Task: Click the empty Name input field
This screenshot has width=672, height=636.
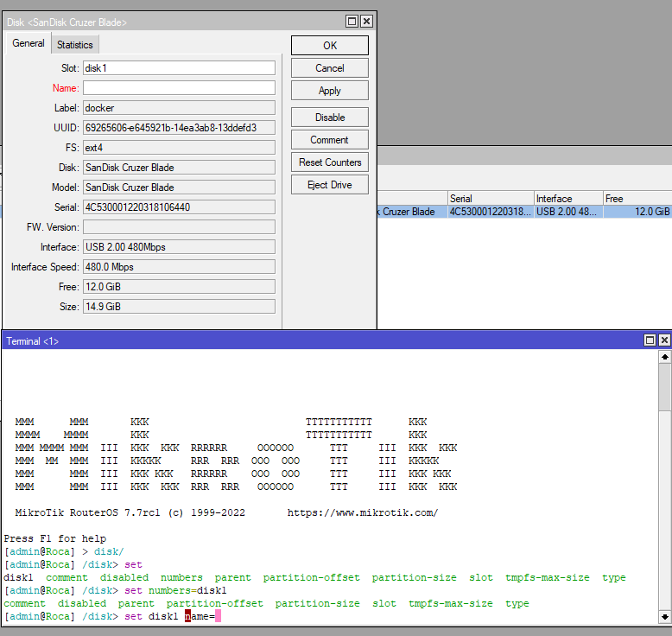Action: coord(179,88)
